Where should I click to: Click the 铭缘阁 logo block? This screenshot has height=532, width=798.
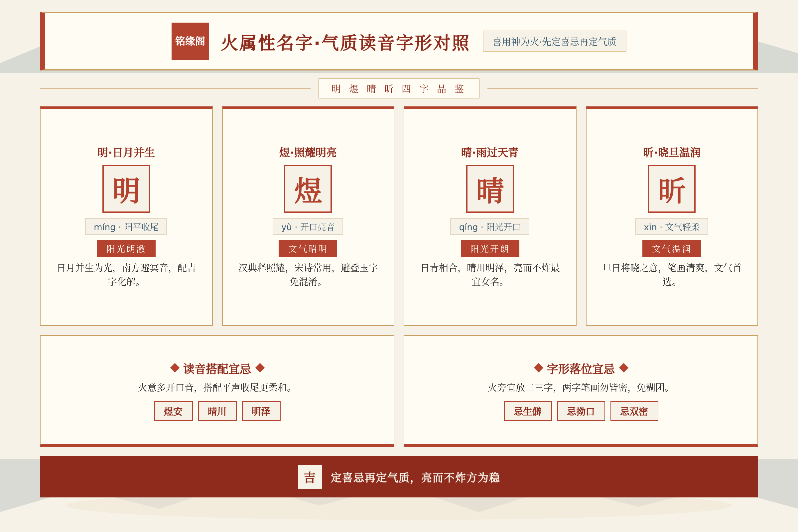pos(190,41)
